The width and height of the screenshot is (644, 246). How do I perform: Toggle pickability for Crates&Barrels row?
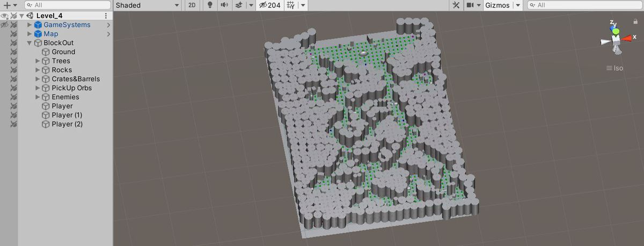(x=13, y=79)
